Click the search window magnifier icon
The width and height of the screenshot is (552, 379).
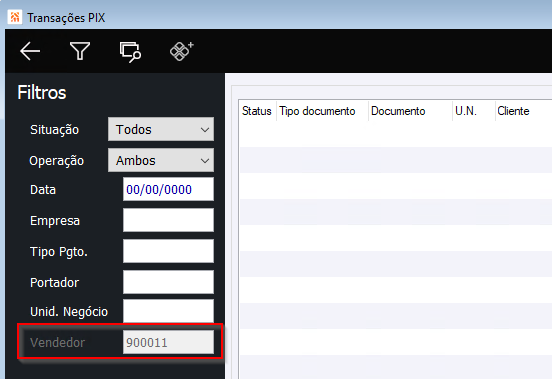131,52
